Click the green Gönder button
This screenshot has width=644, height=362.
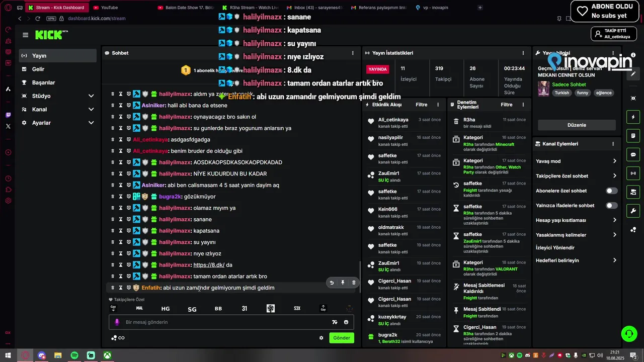342,338
